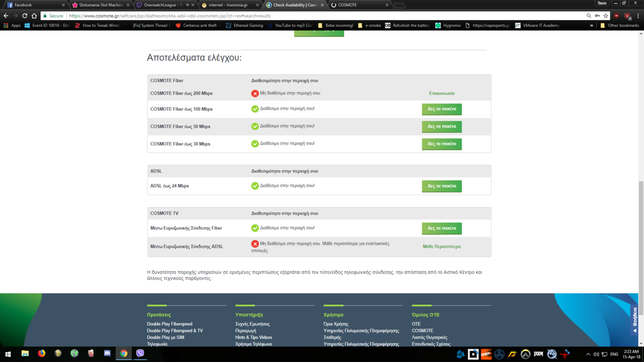Expand the bookmarks bar overflow chevron

[x=592, y=25]
